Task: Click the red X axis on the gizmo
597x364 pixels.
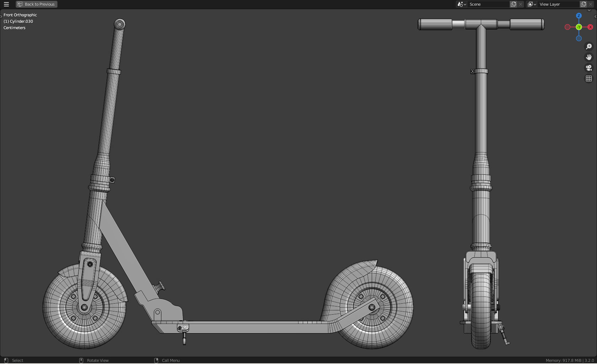Action: pos(590,27)
